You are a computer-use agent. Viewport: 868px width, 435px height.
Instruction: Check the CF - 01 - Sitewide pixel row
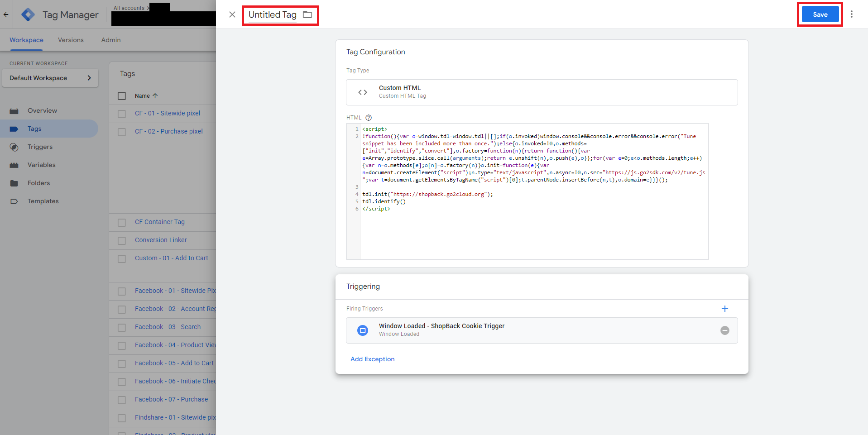tap(122, 114)
